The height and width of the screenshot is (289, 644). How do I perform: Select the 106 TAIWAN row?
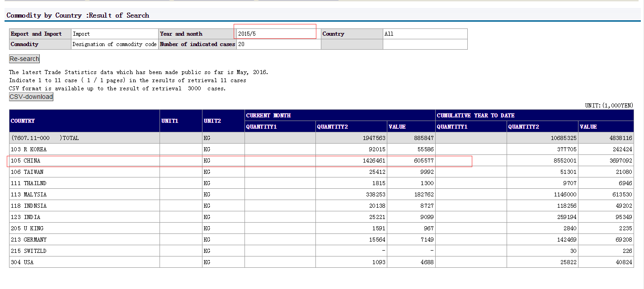click(x=321, y=172)
